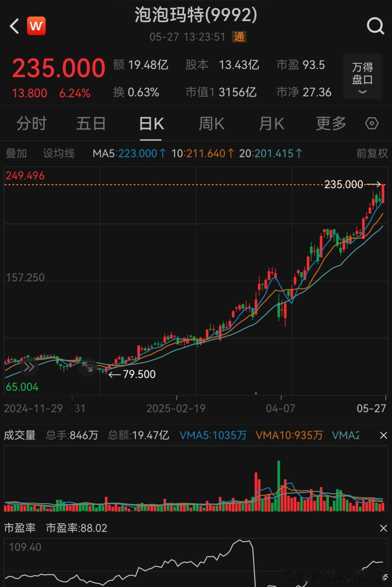Tap the current price 235.000

coord(59,68)
